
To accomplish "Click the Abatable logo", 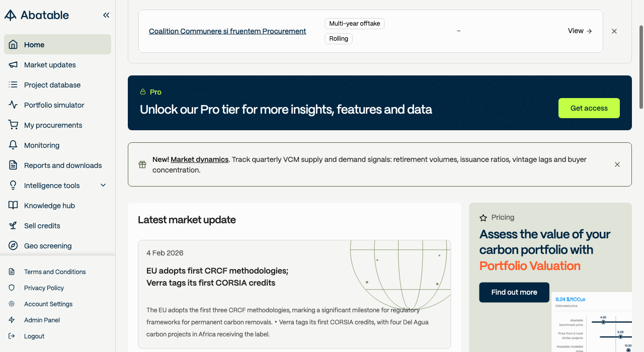I will coord(37,15).
